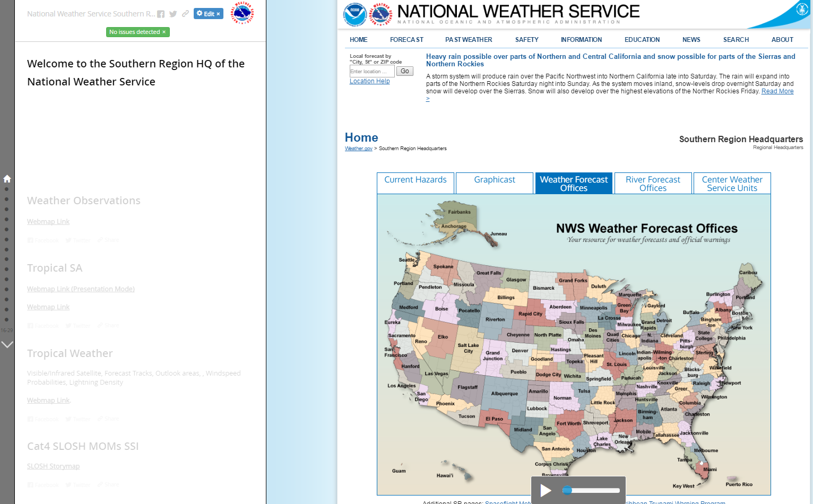Select the Weather Forecast Offices tab

[574, 183]
